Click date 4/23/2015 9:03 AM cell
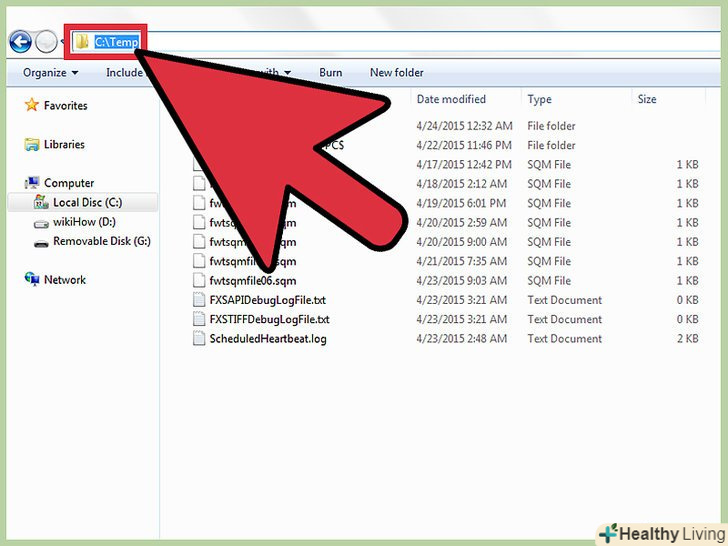 point(462,281)
